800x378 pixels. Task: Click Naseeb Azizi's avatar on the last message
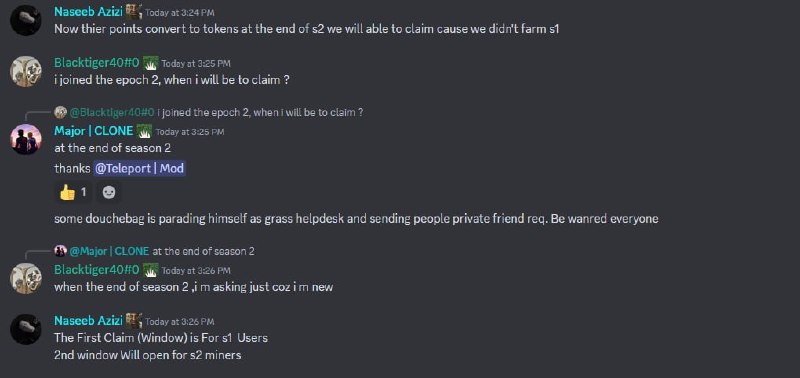[26, 329]
